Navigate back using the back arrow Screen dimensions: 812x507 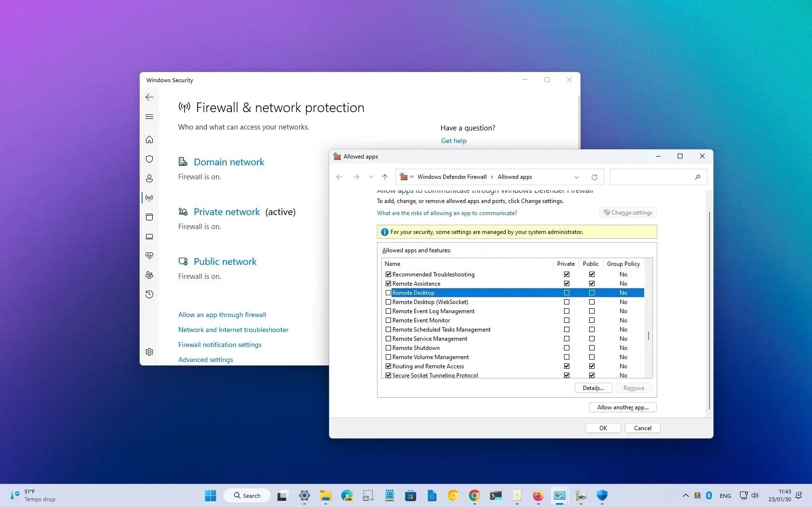[339, 177]
